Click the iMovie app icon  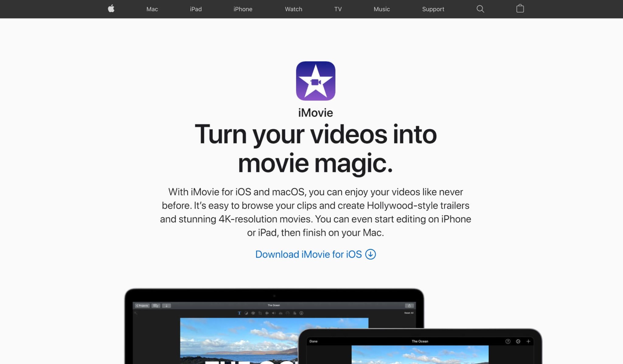tap(316, 81)
